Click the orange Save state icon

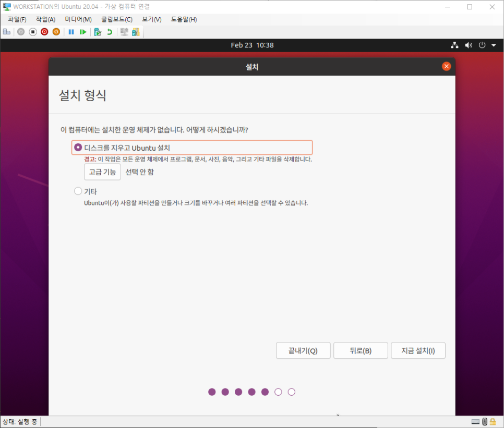[x=56, y=32]
